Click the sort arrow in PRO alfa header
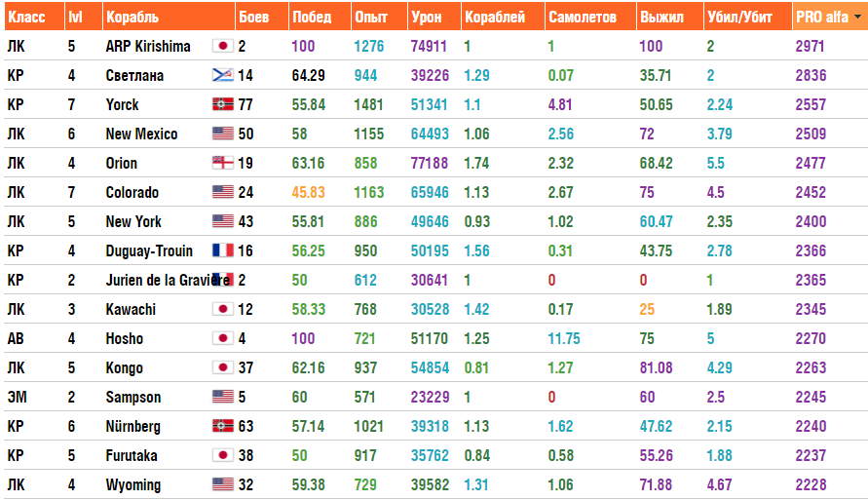Viewport: 868px width, 500px height. point(858,18)
